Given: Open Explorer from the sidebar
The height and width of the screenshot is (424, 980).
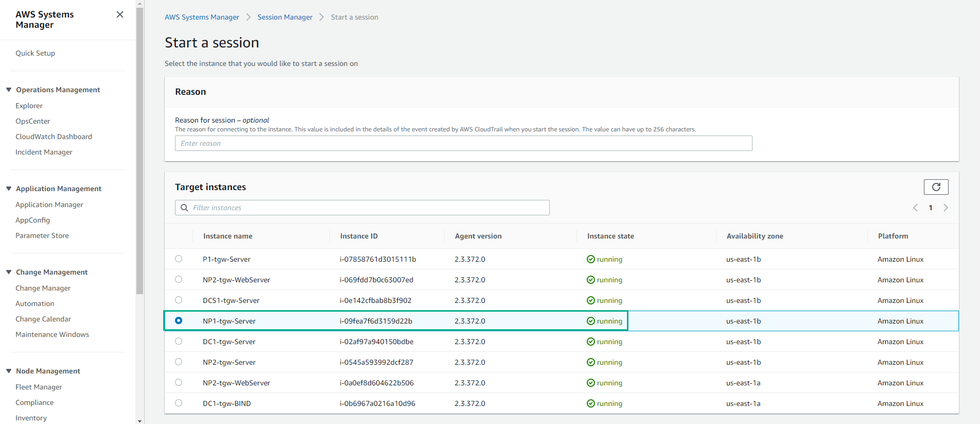Looking at the screenshot, I should click(29, 106).
